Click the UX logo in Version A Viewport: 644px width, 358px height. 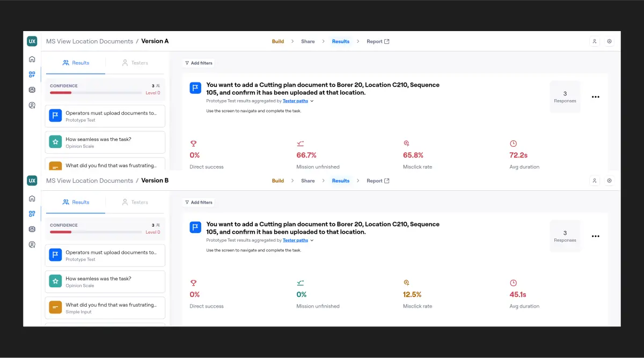(32, 41)
